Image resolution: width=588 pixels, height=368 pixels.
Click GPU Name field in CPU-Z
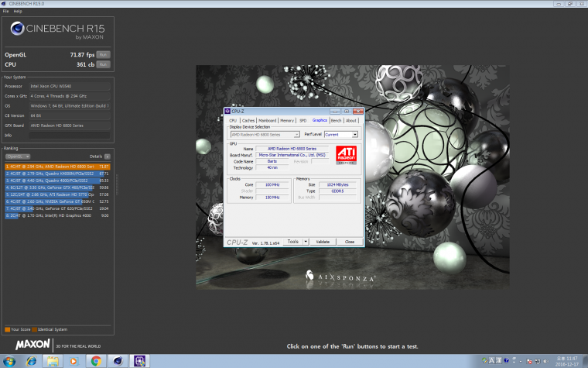(292, 149)
